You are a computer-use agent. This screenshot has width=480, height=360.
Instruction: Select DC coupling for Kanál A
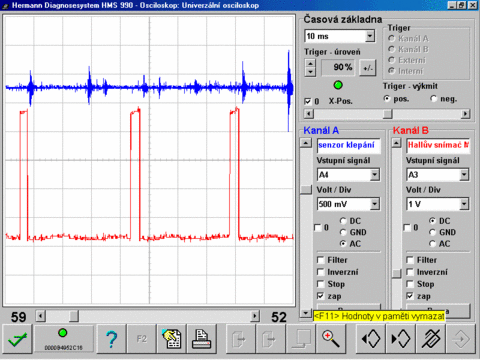click(343, 221)
